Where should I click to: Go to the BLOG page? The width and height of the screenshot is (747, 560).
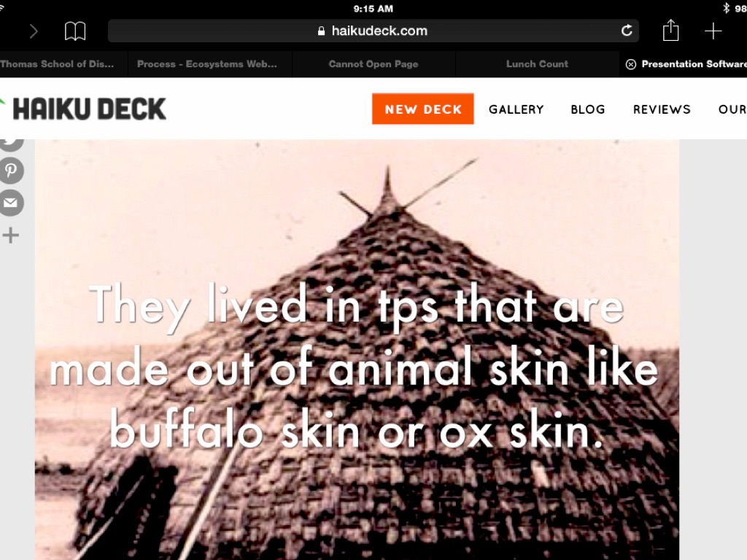tap(587, 109)
